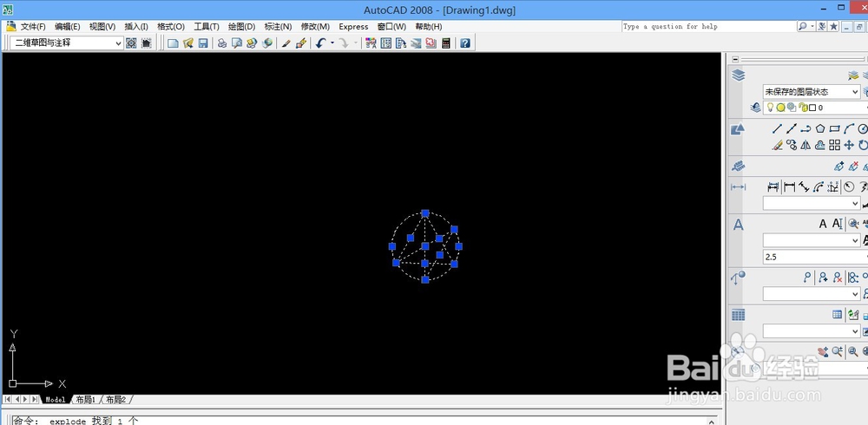
Task: Click the Markup Set Manager icon
Action: pyautogui.click(x=431, y=43)
